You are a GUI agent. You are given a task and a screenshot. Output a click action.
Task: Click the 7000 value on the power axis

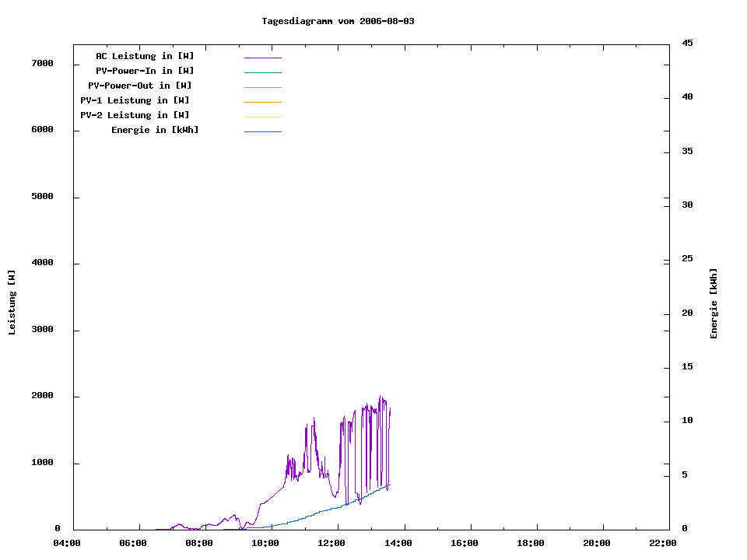pos(42,63)
